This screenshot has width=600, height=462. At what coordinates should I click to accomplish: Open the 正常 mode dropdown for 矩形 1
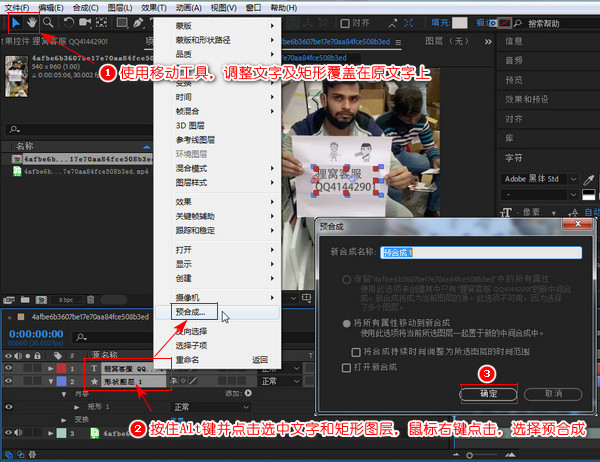coord(210,407)
